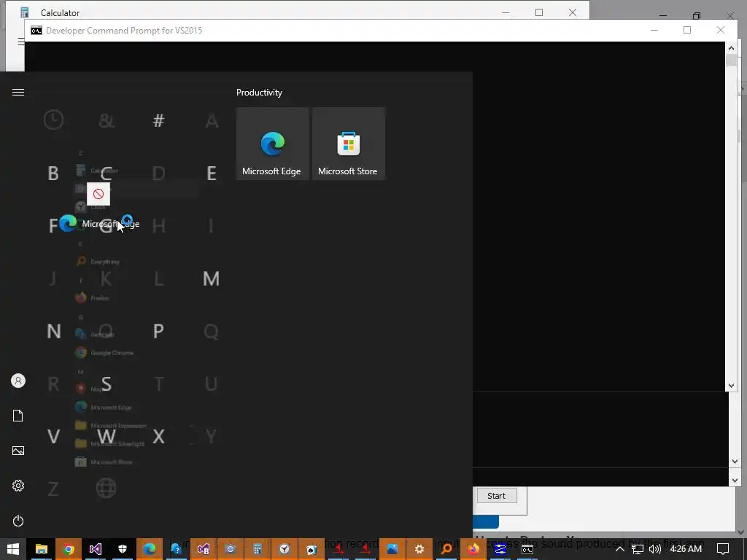Screen dimensions: 747x560
Task: Open the clock app taskbar icon
Action: (285, 549)
